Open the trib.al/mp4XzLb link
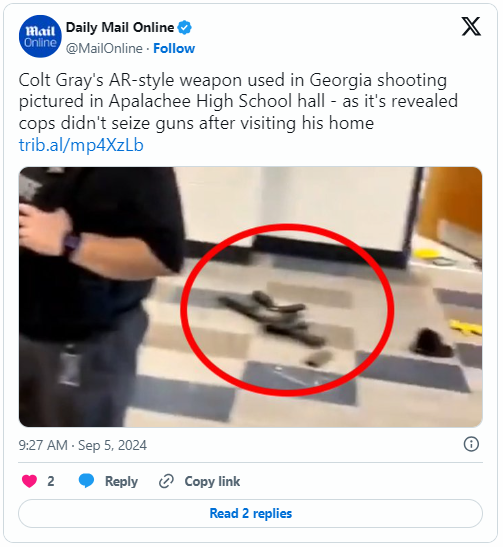Image resolution: width=503 pixels, height=547 pixels. (81, 145)
